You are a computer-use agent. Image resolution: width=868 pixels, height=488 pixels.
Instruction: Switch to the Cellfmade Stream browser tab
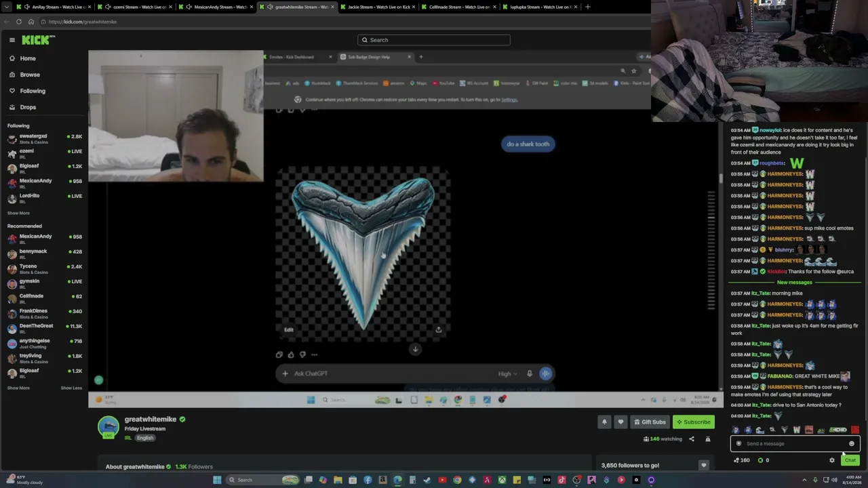[x=459, y=7]
